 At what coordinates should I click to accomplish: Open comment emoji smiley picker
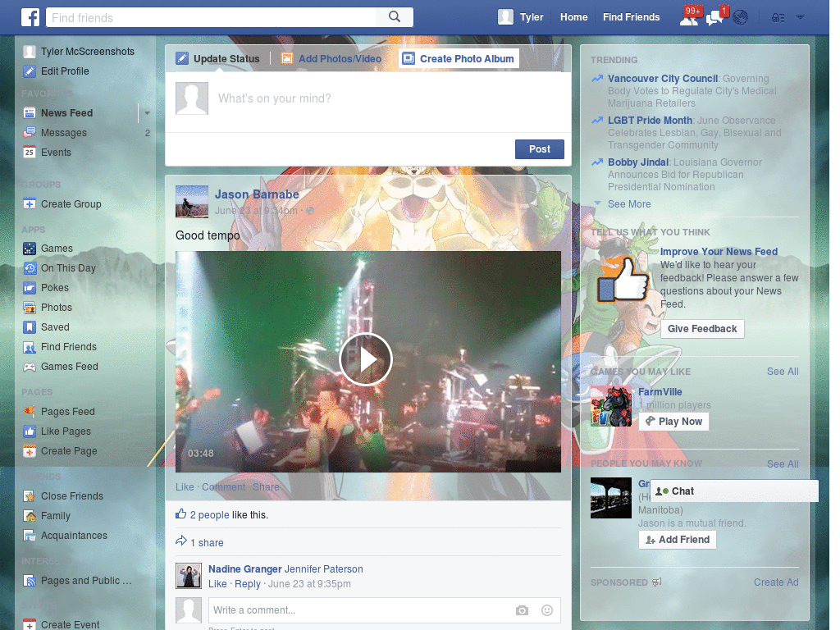click(547, 610)
